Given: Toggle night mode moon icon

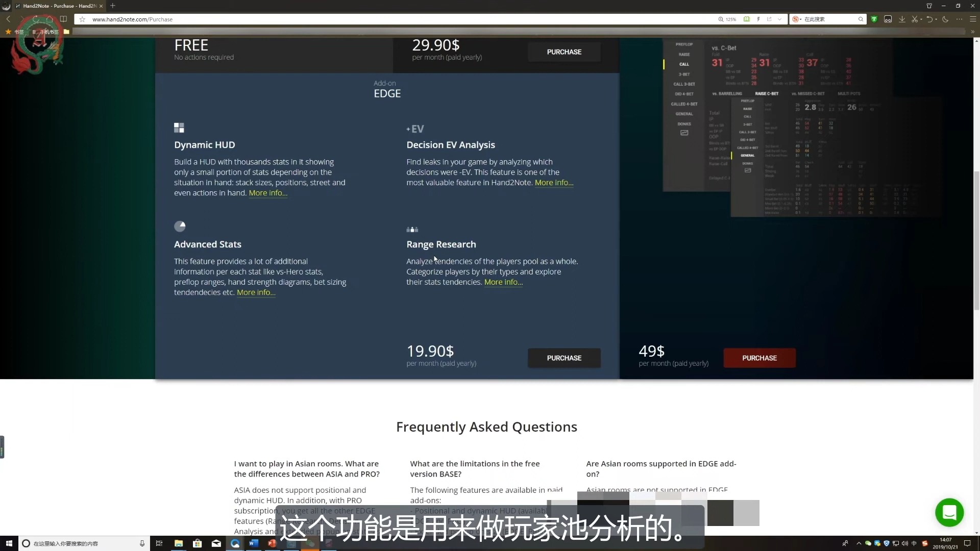Looking at the screenshot, I should pyautogui.click(x=945, y=19).
